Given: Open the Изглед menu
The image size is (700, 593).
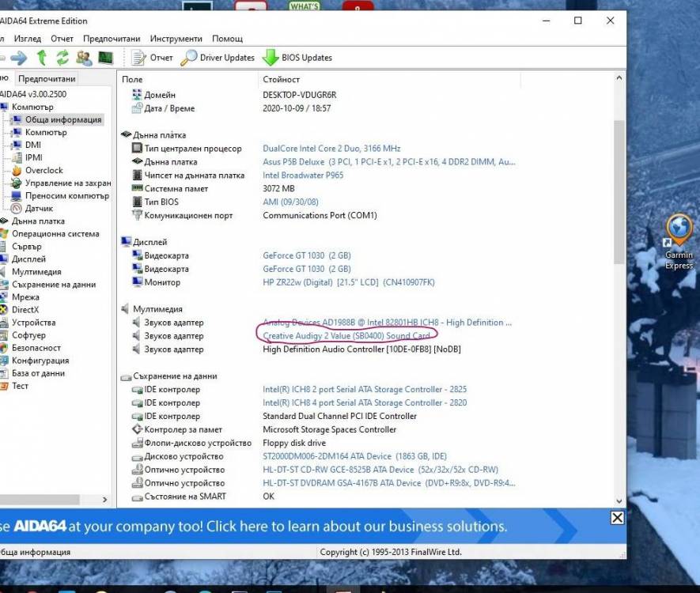Looking at the screenshot, I should pos(27,39).
